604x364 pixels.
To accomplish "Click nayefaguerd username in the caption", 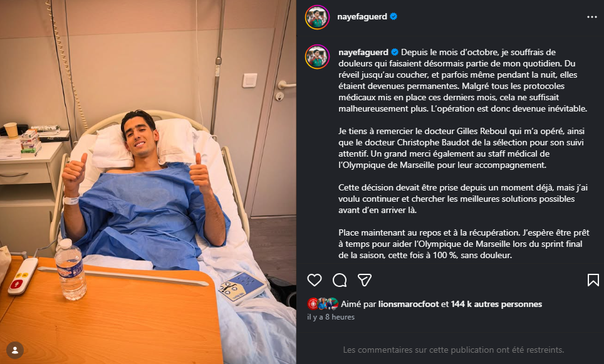I will click(363, 52).
